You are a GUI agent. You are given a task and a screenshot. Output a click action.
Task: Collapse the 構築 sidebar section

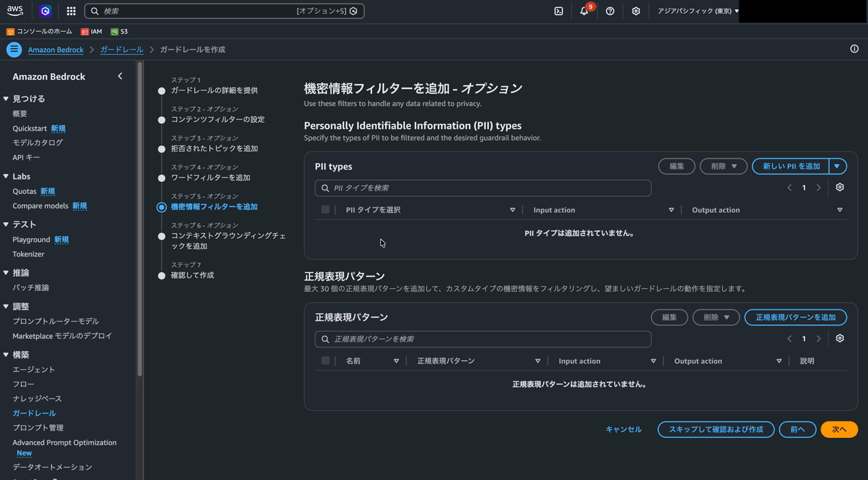click(6, 355)
